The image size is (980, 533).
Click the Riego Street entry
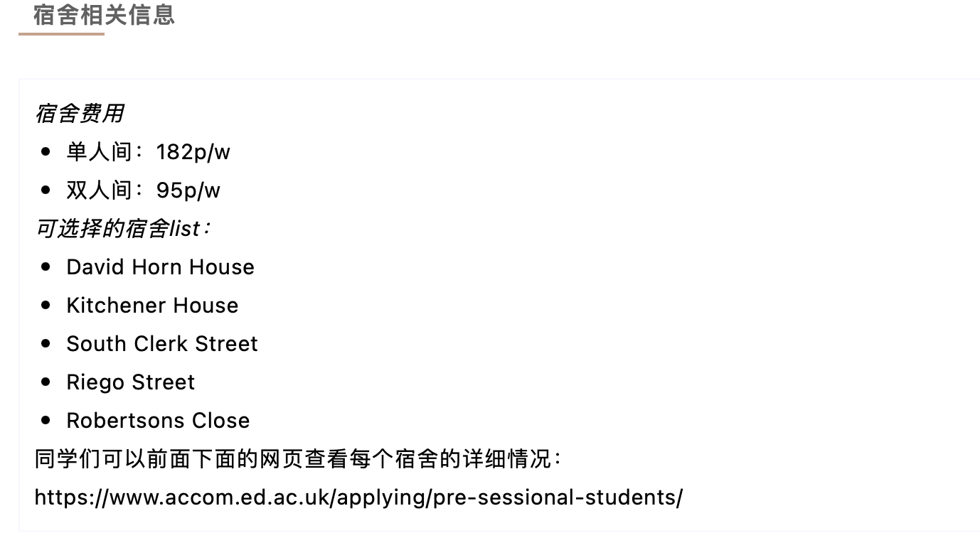(130, 382)
